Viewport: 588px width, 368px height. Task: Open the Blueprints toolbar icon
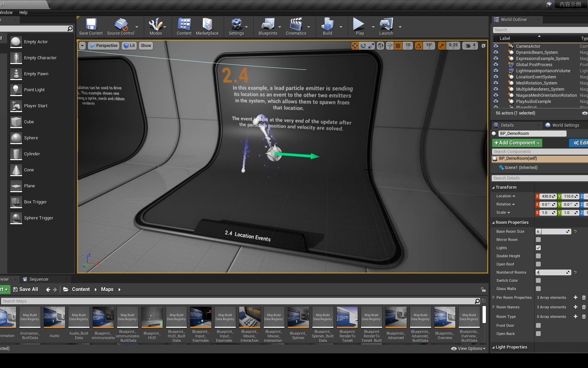[x=268, y=27]
